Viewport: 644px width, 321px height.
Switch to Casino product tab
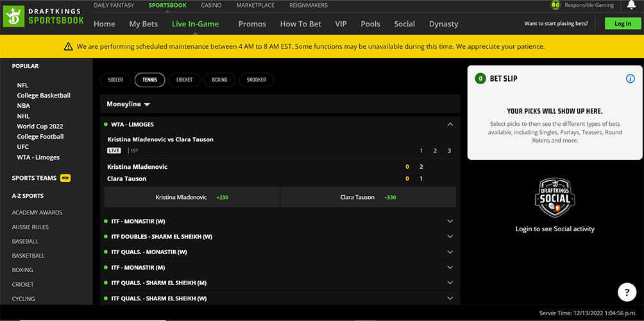coord(211,5)
